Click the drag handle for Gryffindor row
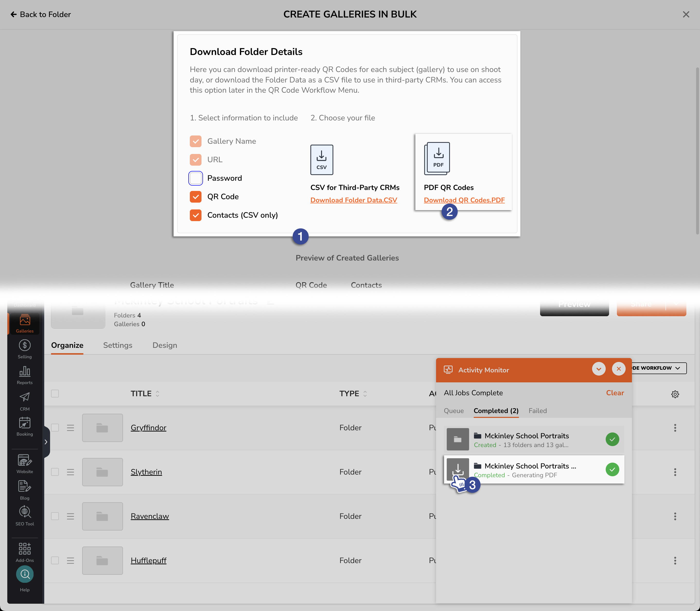700x611 pixels. pos(70,428)
